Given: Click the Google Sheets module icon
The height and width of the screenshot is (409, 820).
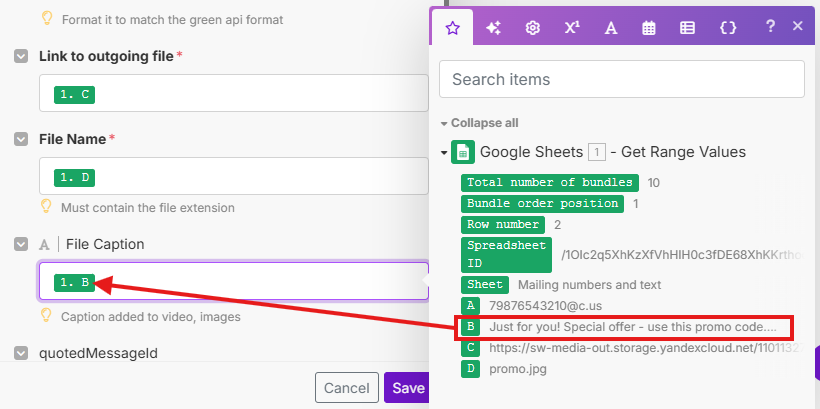Looking at the screenshot, I should [x=462, y=152].
